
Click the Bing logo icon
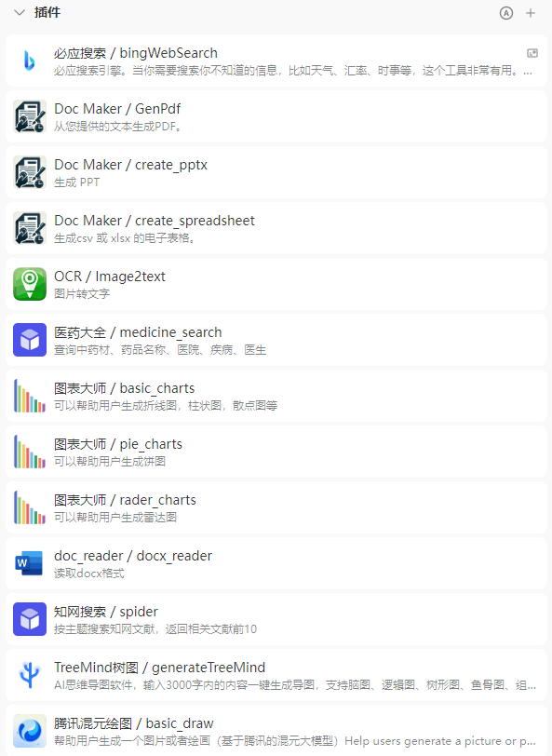[x=30, y=61]
